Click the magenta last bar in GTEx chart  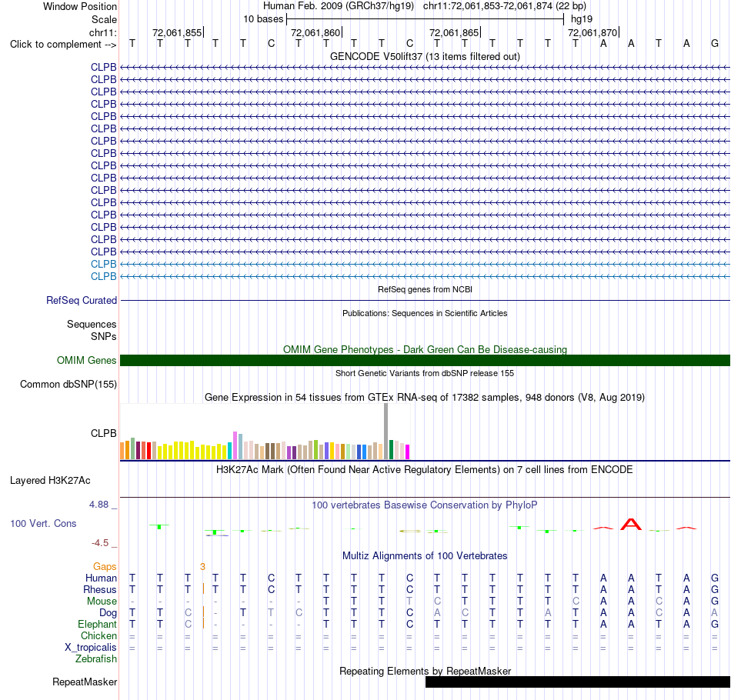click(x=408, y=452)
